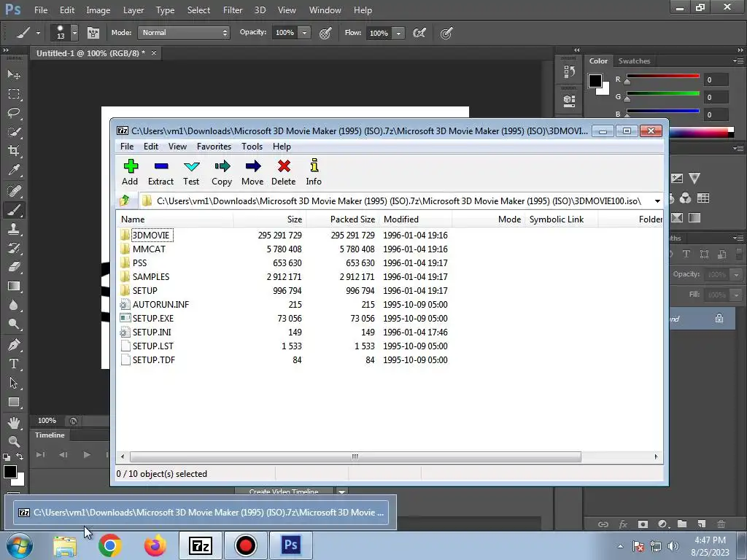Open the Timeline panel tab
This screenshot has width=747, height=560.
(50, 435)
